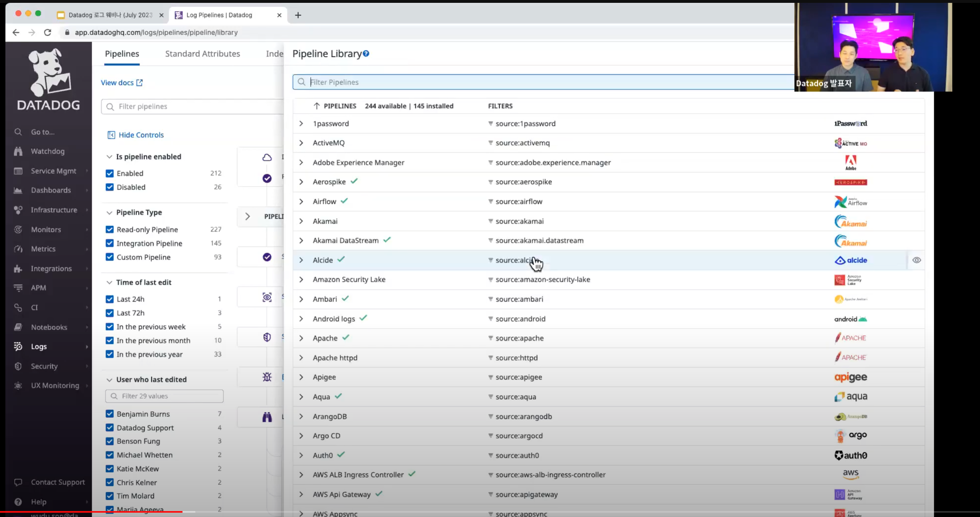Switch to Pipelines tab
This screenshot has height=517, width=980.
122,53
